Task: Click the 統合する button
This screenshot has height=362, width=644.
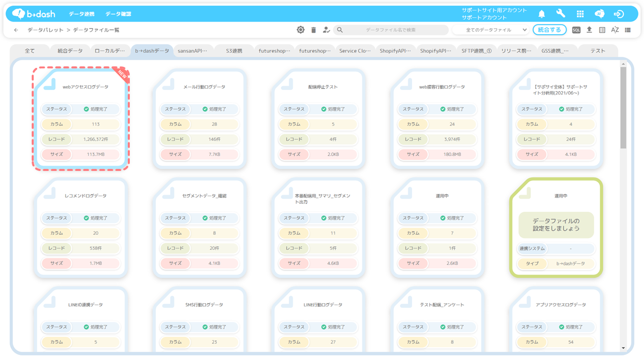Action: point(549,30)
